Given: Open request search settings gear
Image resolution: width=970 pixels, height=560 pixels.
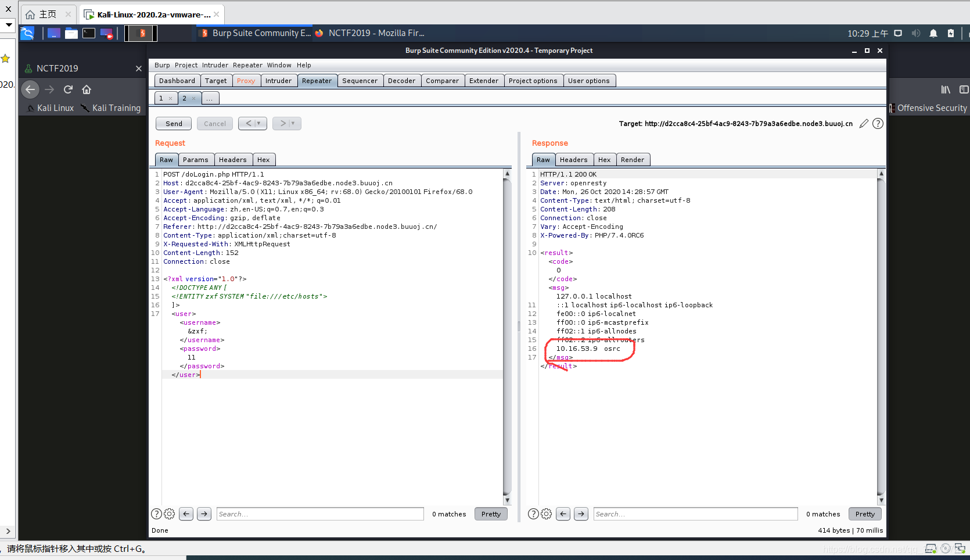Looking at the screenshot, I should 170,514.
